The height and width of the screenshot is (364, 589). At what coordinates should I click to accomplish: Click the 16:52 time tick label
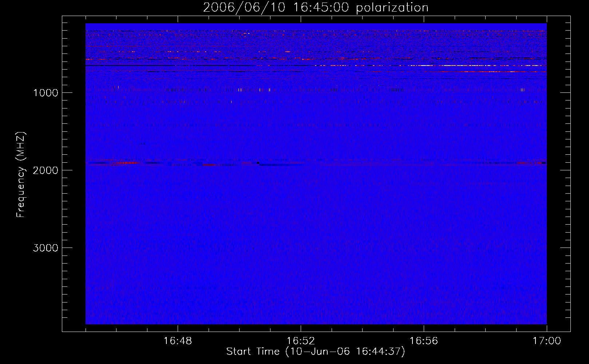click(301, 341)
